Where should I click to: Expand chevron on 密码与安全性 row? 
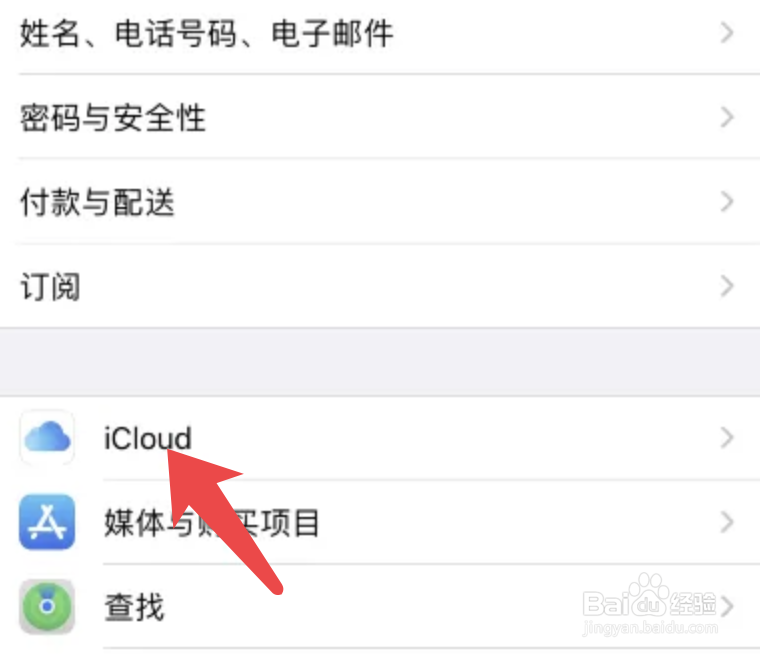pos(727,117)
